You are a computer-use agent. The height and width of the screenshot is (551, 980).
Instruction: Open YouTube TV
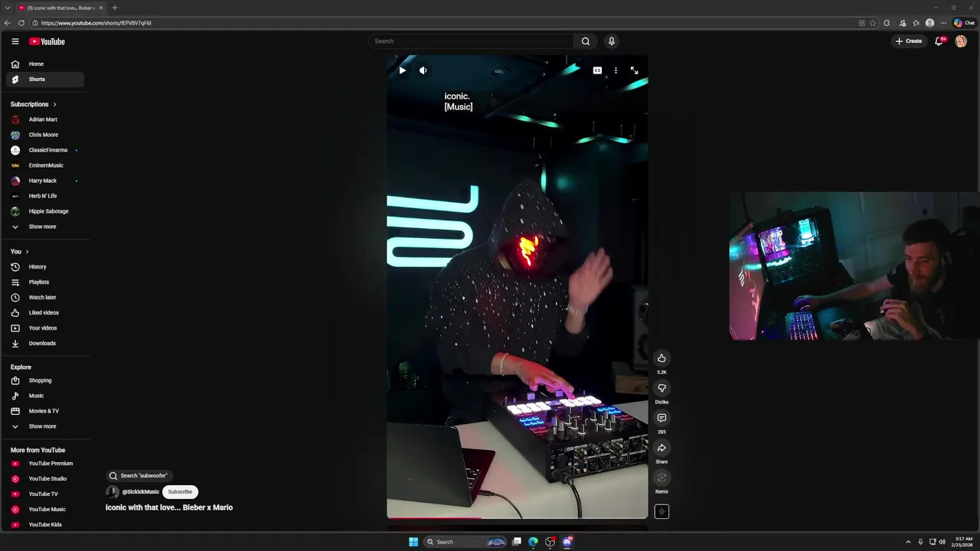(45, 494)
